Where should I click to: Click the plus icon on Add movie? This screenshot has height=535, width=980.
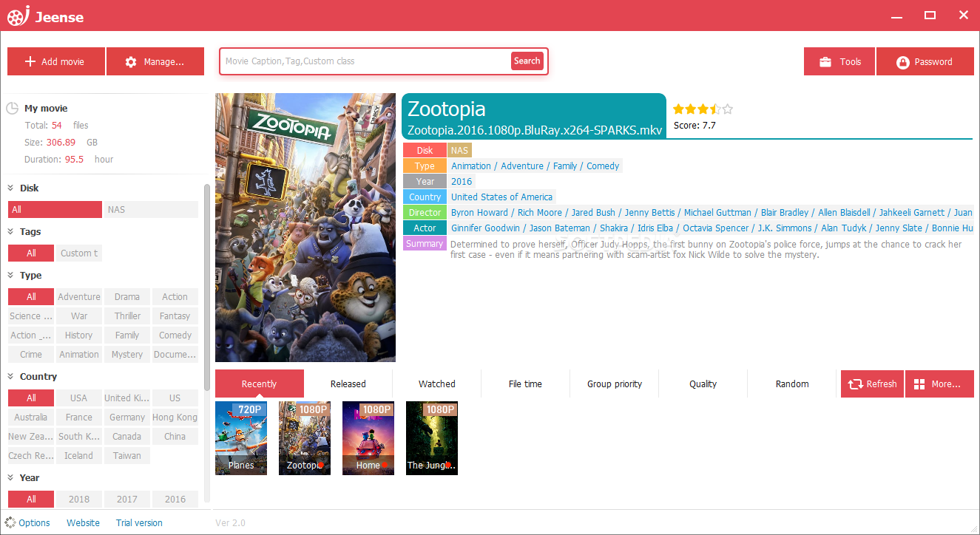[x=30, y=62]
